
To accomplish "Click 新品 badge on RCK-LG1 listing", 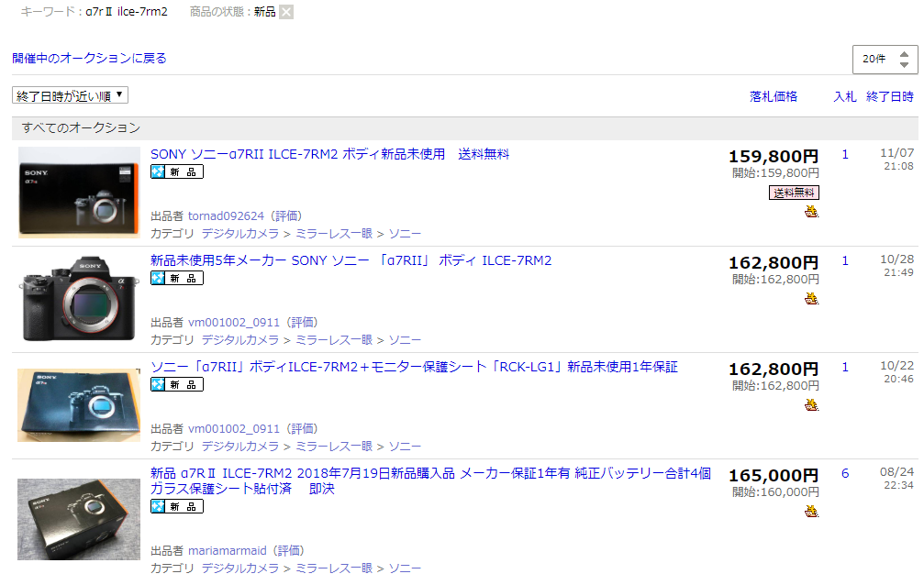I will click(177, 385).
